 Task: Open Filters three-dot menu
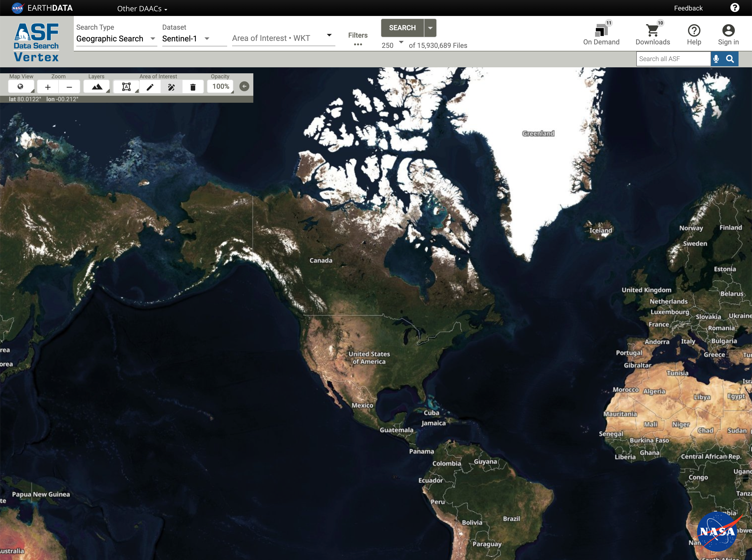(358, 45)
